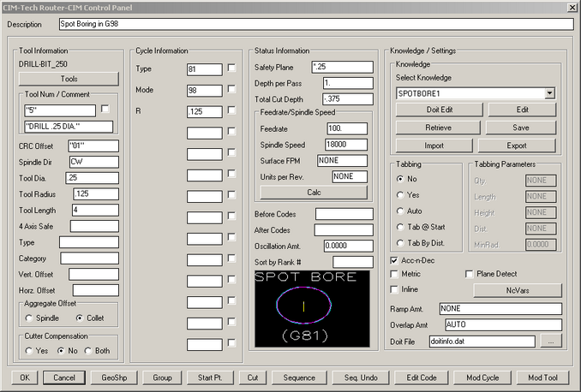Click the Doit Edit button
This screenshot has width=581, height=392.
coord(440,110)
